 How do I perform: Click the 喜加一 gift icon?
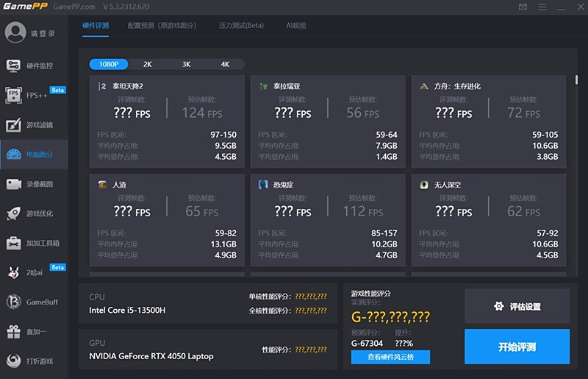[14, 332]
